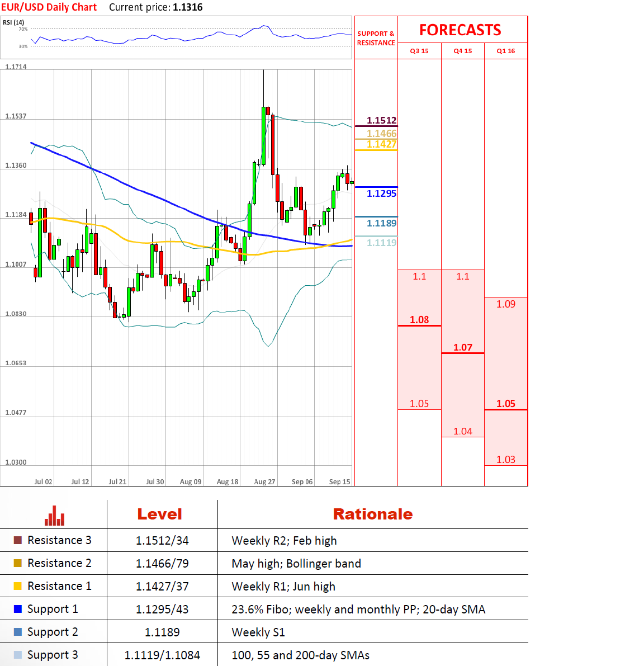Click the RSI (14) indicator label

pos(13,22)
